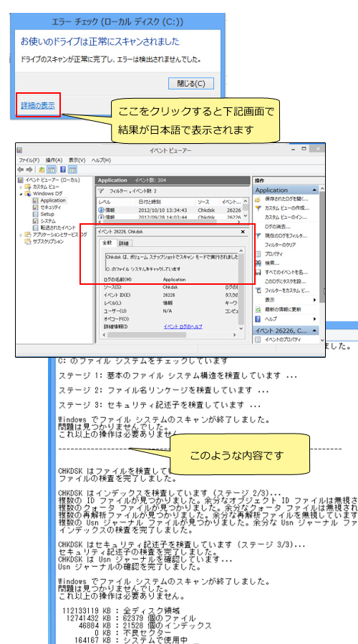Switch to the 詳細 tab
Image resolution: width=358 pixels, height=644 pixels.
[x=123, y=243]
